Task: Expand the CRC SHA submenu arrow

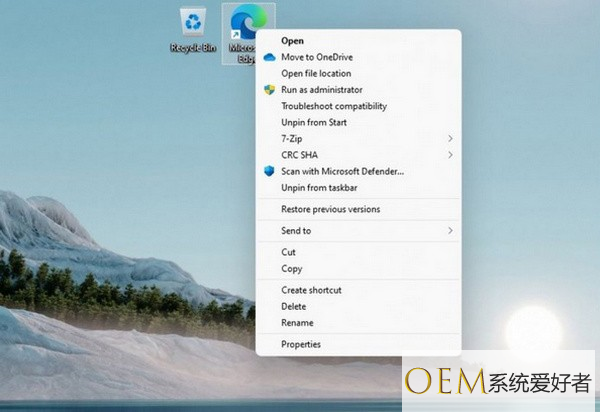Action: 450,155
